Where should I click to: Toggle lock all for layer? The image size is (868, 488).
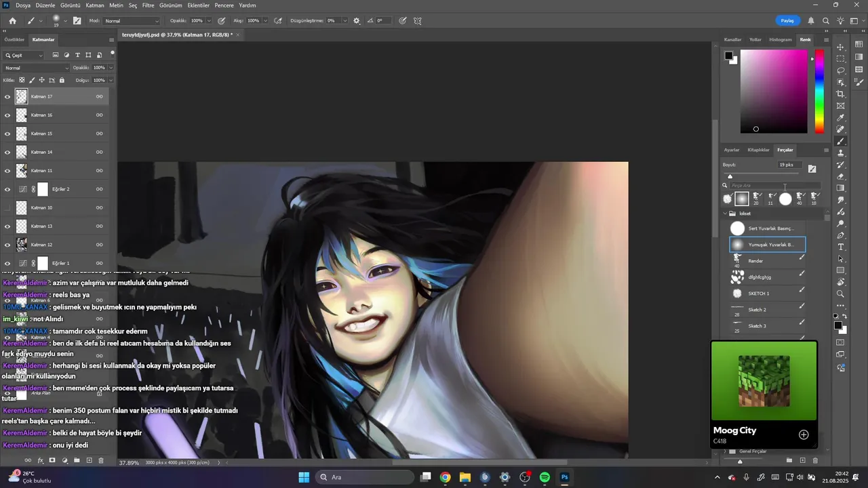[62, 80]
